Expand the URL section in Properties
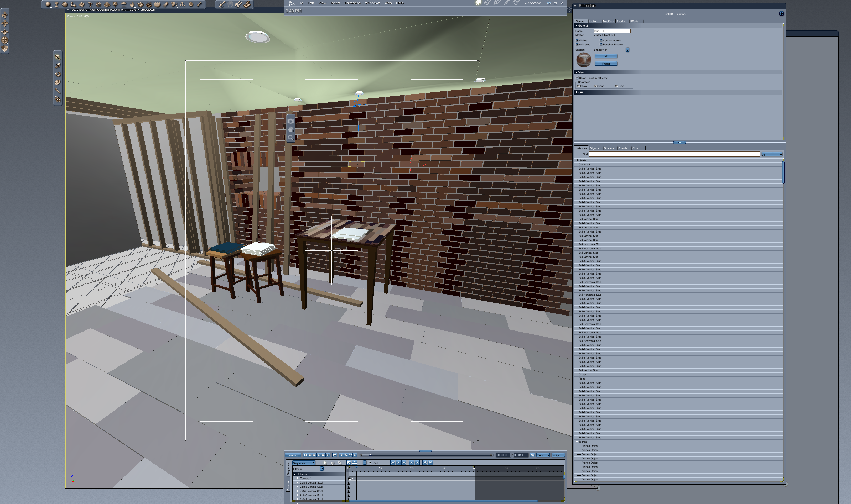 pyautogui.click(x=577, y=92)
